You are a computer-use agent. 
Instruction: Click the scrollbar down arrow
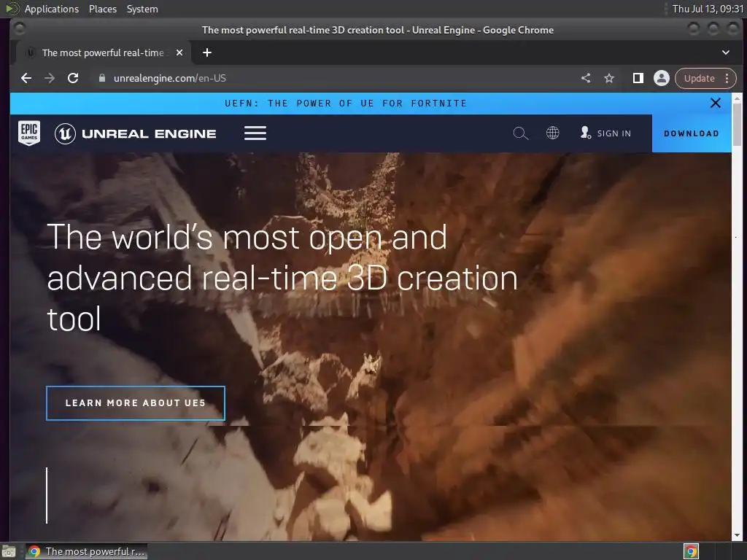point(737,535)
